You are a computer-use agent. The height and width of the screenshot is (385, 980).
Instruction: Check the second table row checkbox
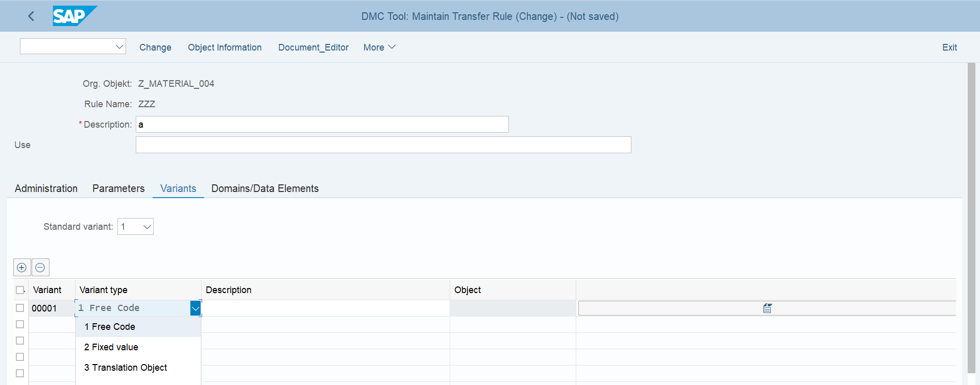20,324
